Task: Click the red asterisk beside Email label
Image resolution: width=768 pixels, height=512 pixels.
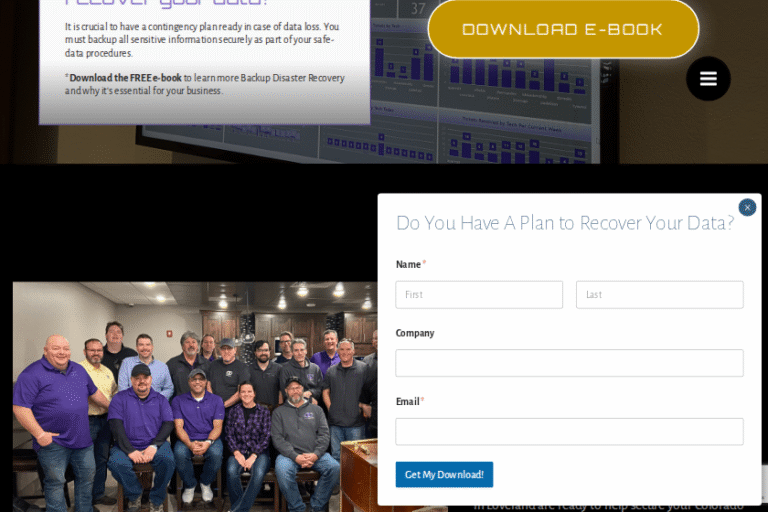Action: coord(423,401)
